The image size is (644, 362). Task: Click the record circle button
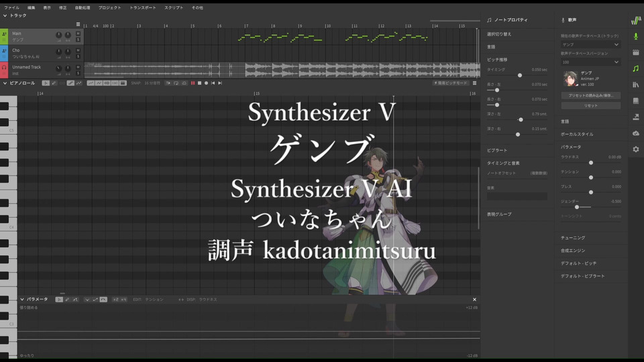click(206, 83)
